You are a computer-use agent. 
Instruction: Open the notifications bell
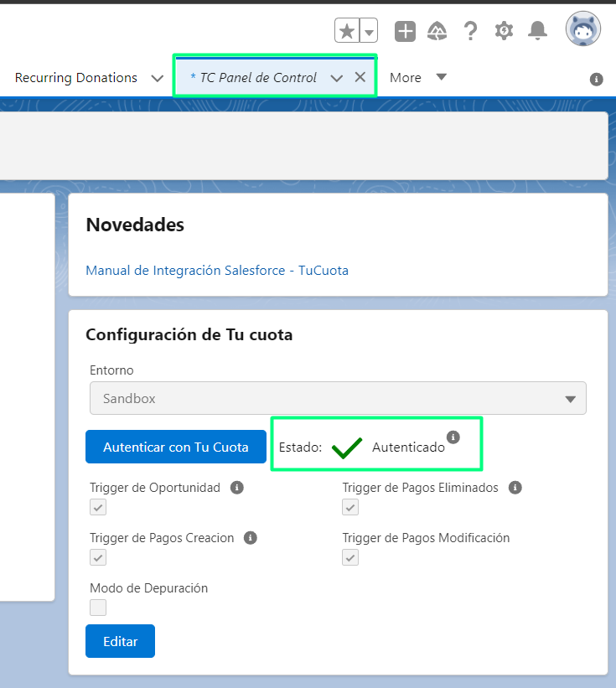[x=537, y=31]
